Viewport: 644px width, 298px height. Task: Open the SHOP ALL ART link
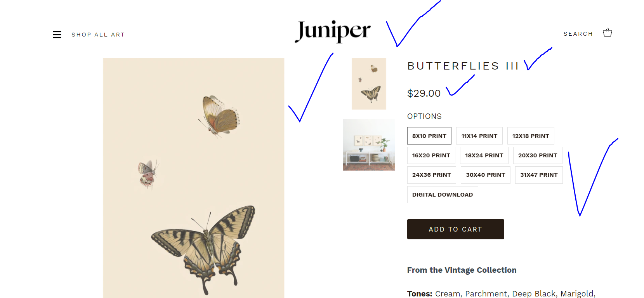(x=98, y=35)
